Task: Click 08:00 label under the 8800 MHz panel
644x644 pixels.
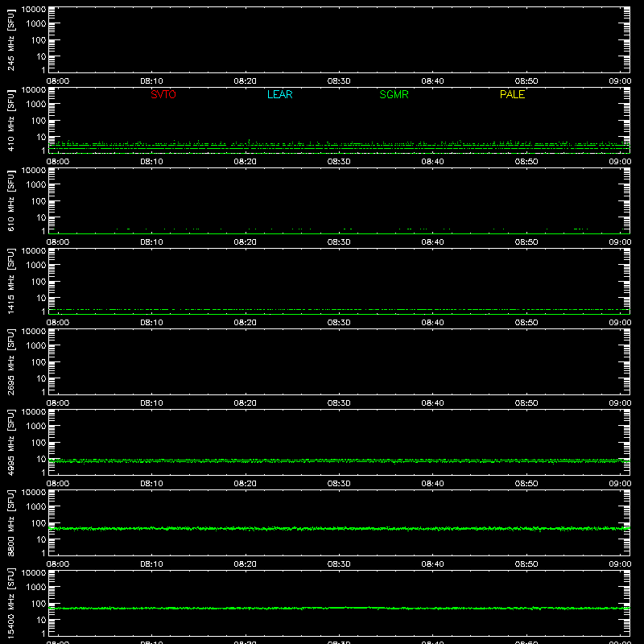Action: tap(57, 564)
